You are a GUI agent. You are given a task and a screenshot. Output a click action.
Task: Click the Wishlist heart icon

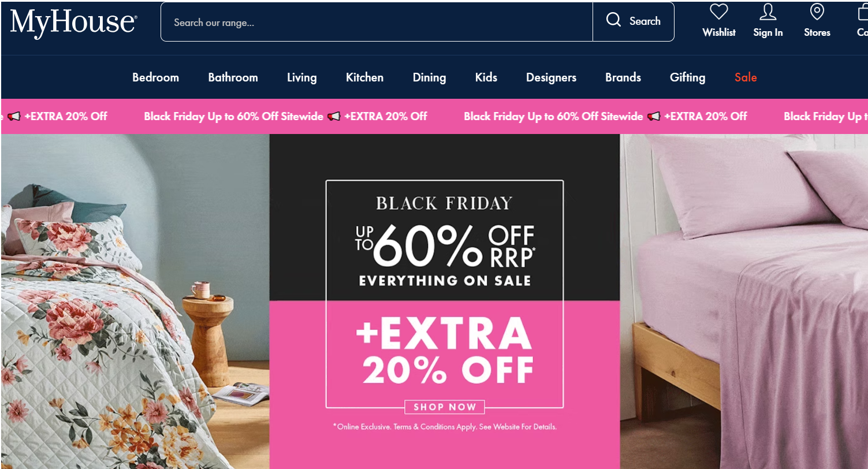click(x=718, y=12)
